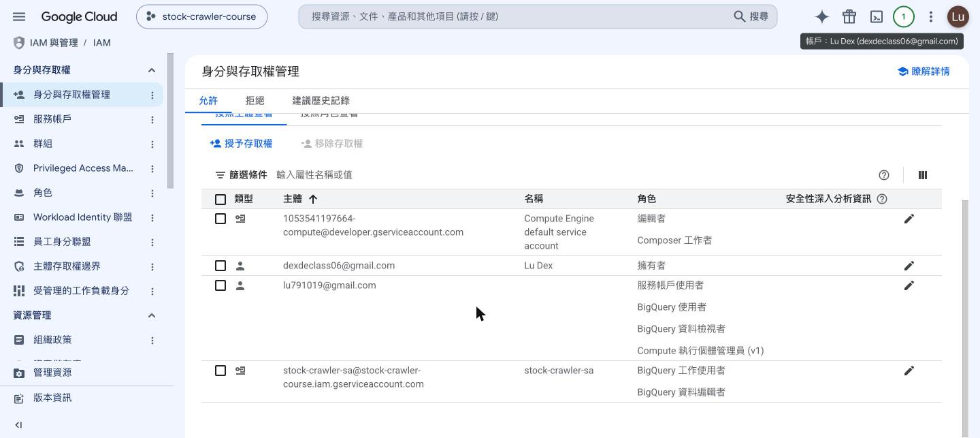The image size is (980, 438).
Task: Click role text BigQuery 資料編輯者
Action: [x=681, y=392]
